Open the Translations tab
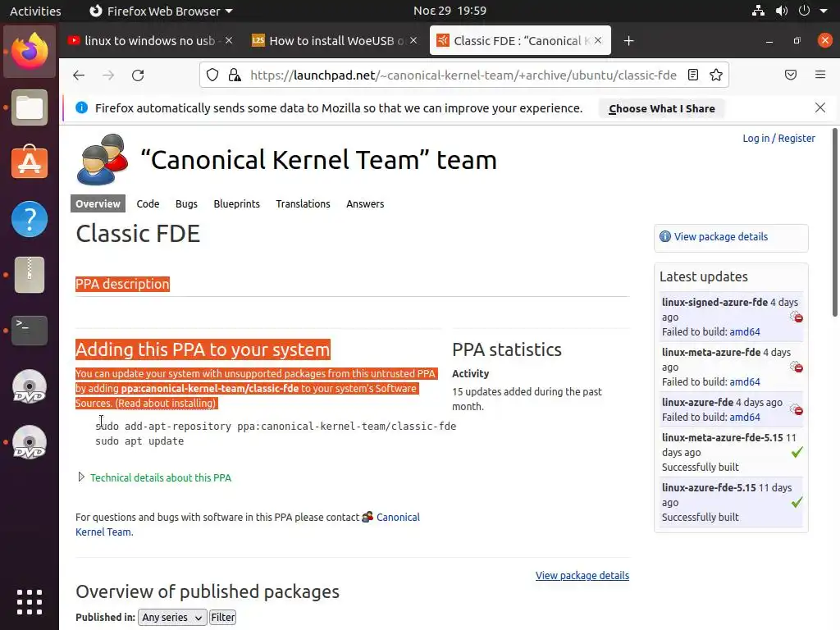This screenshot has width=840, height=630. click(304, 203)
